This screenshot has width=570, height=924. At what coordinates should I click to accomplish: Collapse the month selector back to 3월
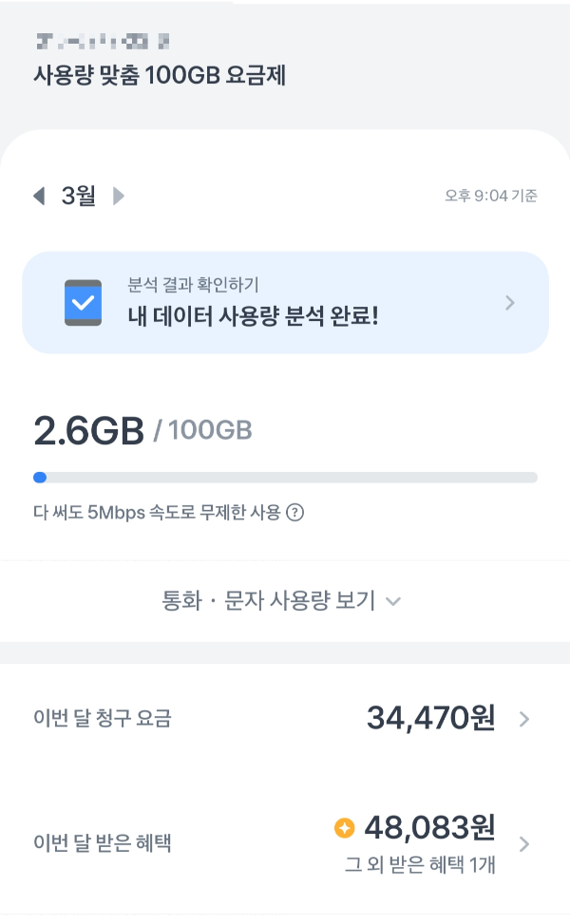click(79, 195)
